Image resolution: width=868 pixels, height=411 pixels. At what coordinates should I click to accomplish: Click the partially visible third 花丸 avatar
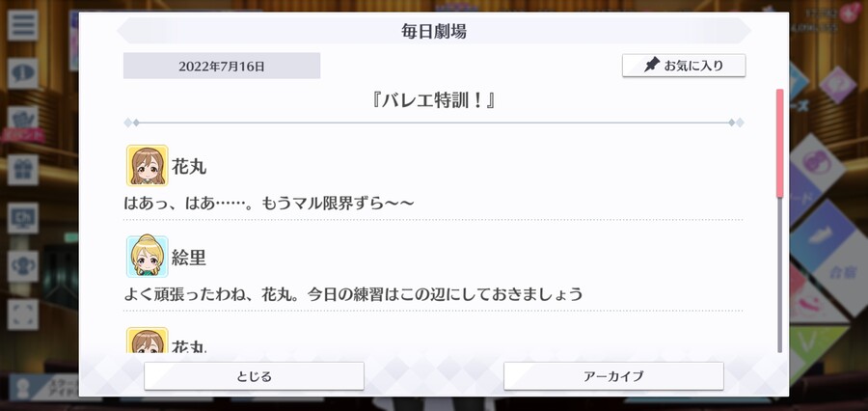[147, 341]
